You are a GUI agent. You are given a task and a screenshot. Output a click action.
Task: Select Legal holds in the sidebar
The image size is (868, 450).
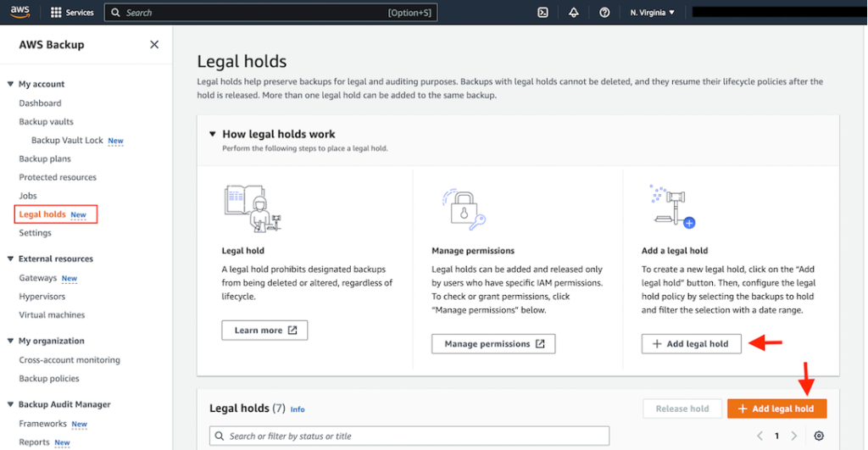pyautogui.click(x=42, y=214)
